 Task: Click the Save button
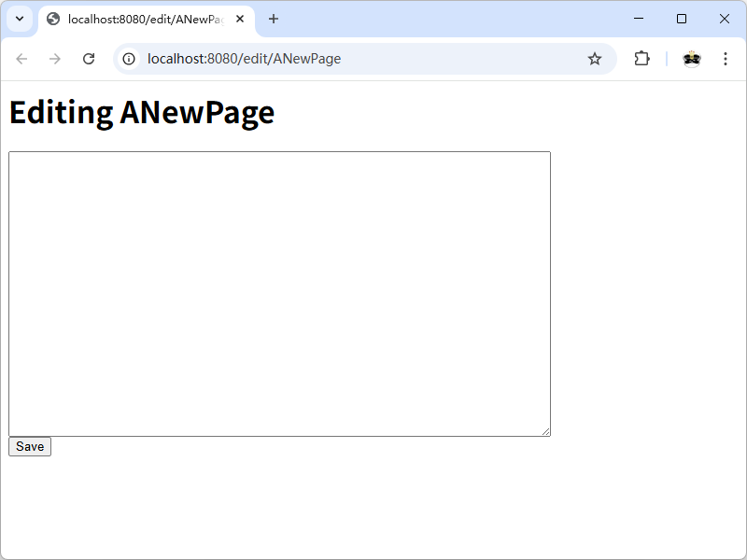click(x=30, y=447)
